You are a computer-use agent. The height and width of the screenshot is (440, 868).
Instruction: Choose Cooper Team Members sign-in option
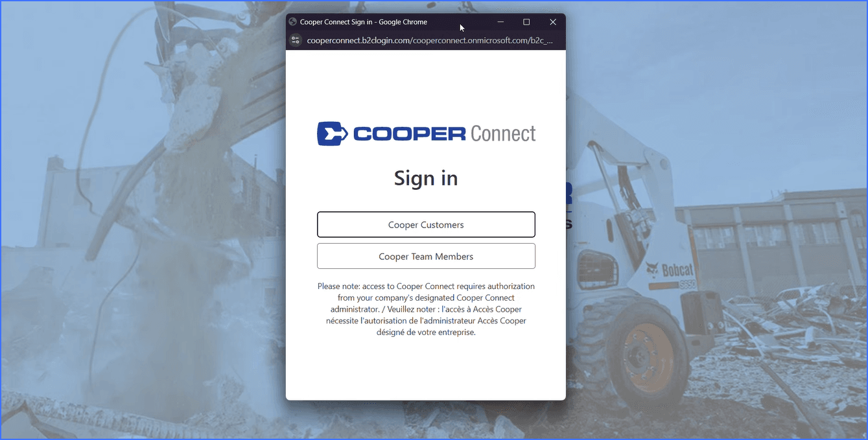point(426,256)
